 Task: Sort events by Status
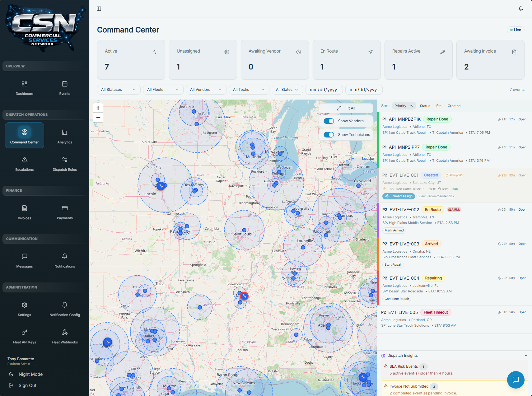[x=425, y=106]
